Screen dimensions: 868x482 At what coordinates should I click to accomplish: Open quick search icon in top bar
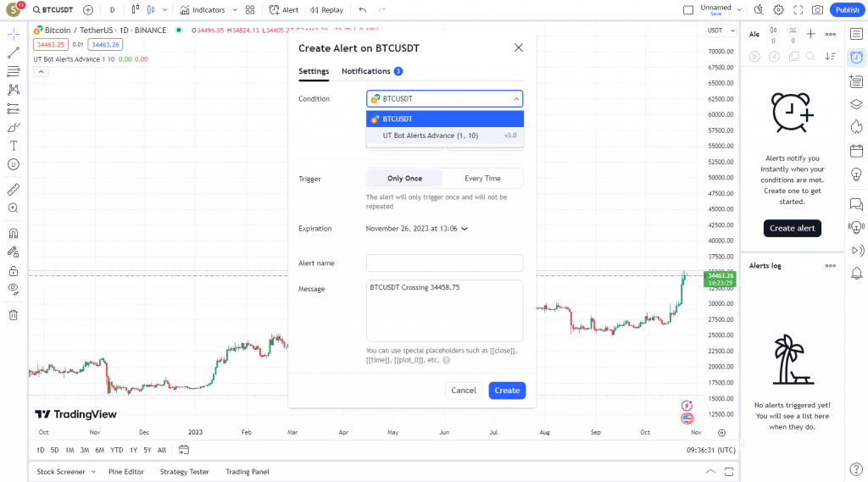click(759, 10)
